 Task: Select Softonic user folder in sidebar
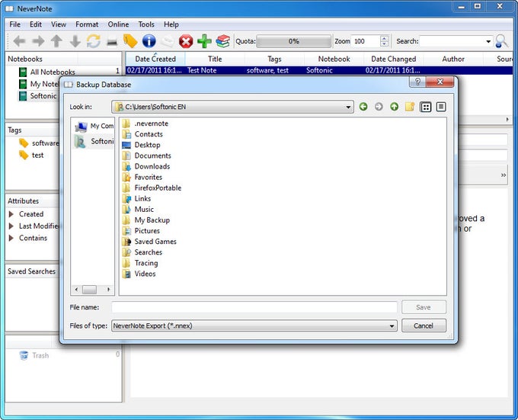tap(94, 142)
